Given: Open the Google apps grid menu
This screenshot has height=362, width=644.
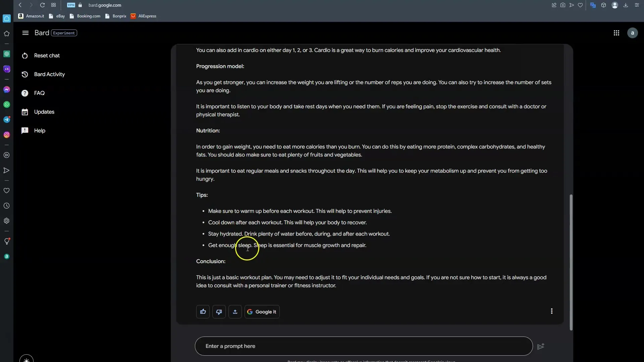Looking at the screenshot, I should coord(616,32).
